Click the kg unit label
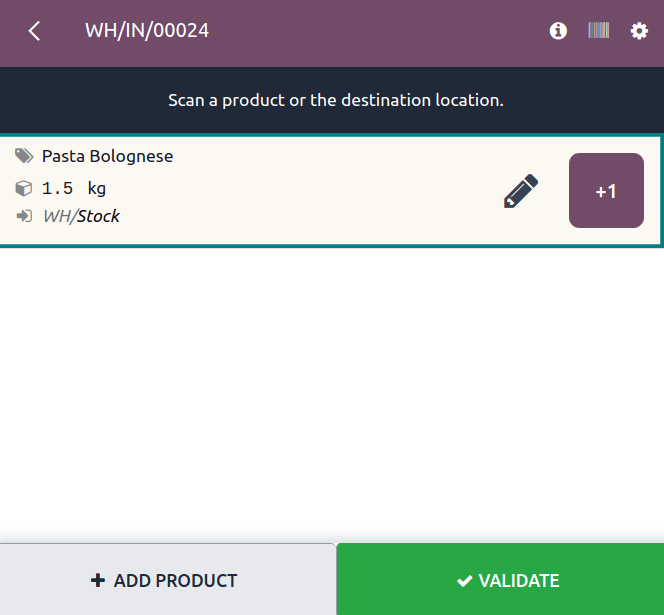 pyautogui.click(x=96, y=188)
